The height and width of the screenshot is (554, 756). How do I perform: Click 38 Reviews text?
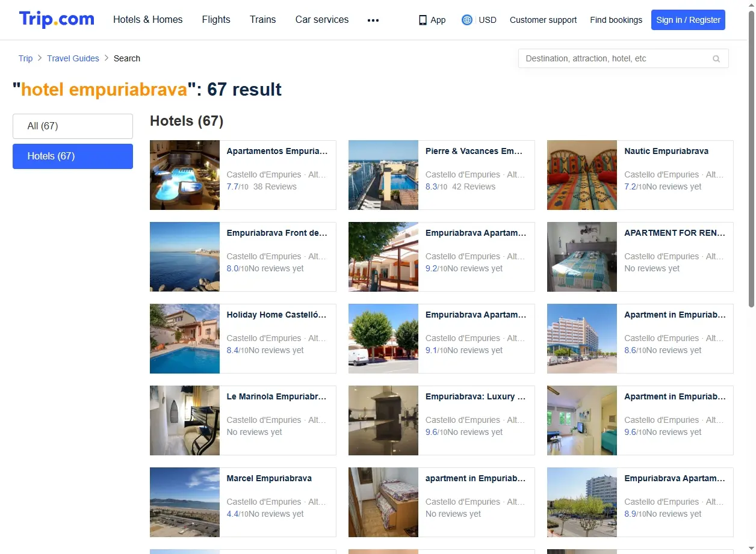point(275,186)
